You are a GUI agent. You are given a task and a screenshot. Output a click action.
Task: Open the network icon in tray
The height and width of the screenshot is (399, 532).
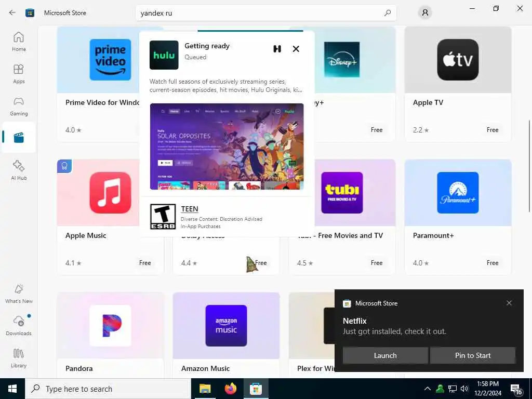[x=453, y=389]
